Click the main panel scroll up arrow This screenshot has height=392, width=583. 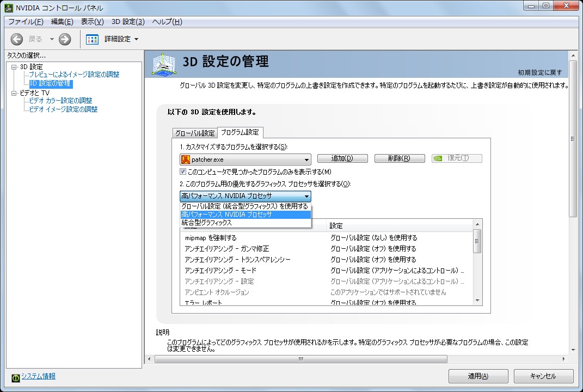573,56
